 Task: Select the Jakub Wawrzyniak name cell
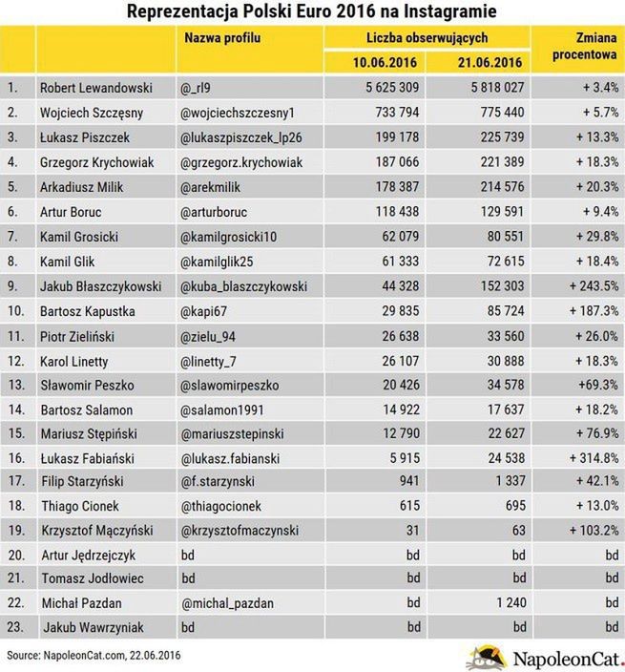pyautogui.click(x=85, y=628)
